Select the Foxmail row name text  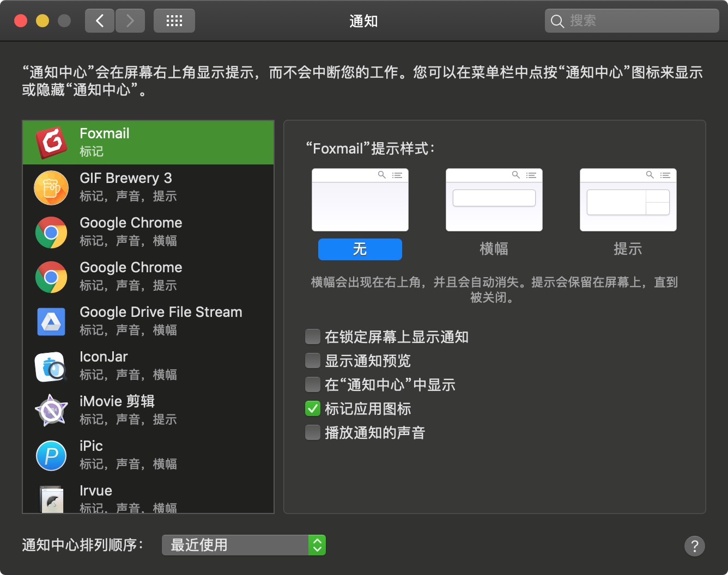pyautogui.click(x=105, y=133)
